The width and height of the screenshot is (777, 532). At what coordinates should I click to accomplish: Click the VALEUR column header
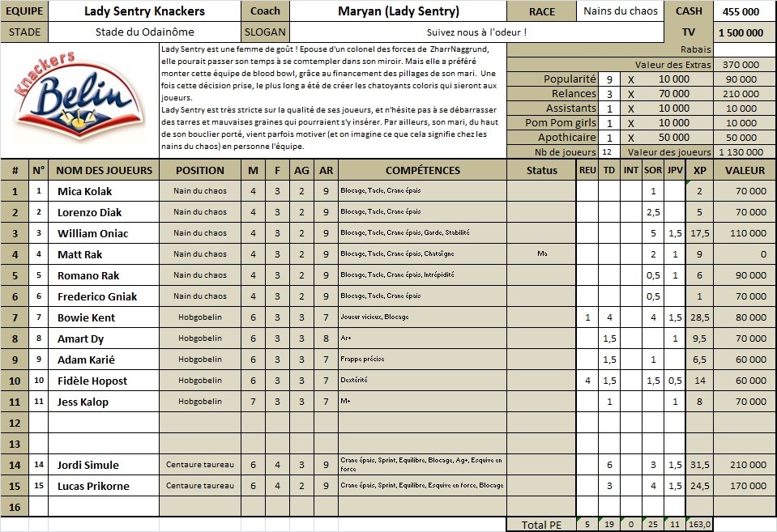coord(745,170)
